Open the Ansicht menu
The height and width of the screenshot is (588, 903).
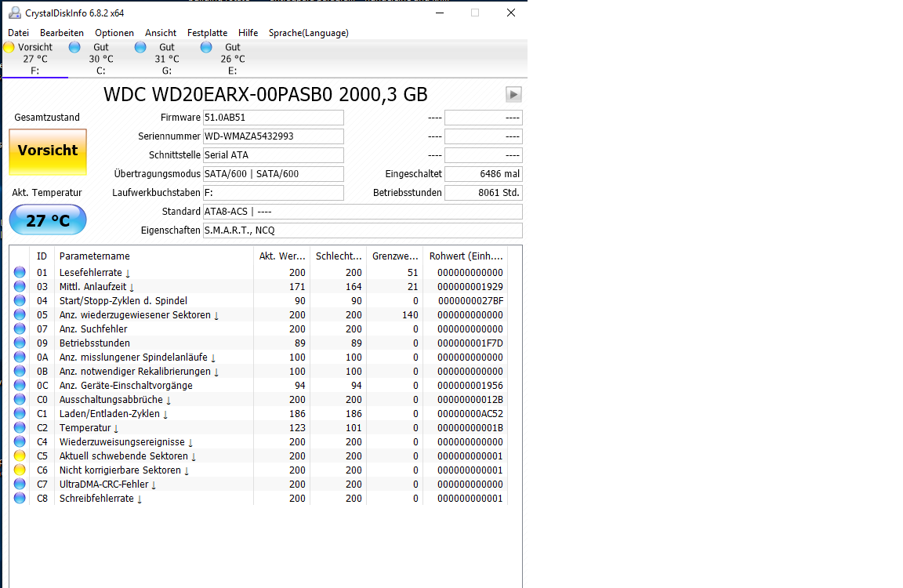click(x=161, y=33)
